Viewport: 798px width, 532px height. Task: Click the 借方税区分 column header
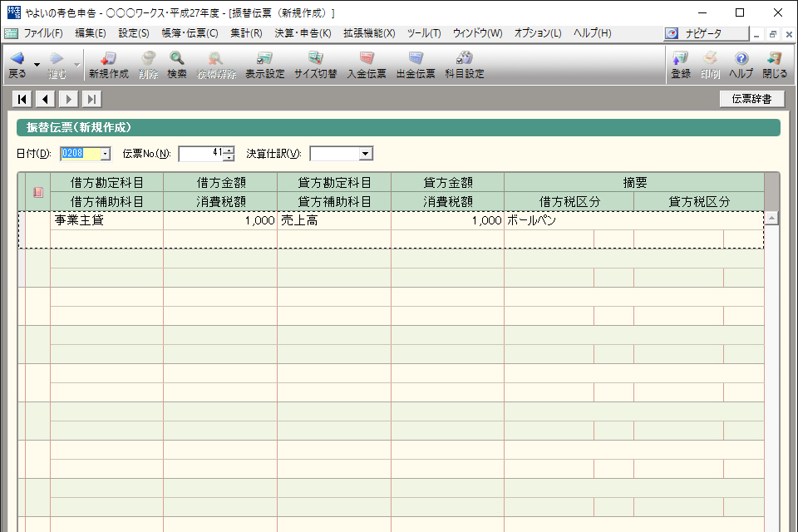click(x=569, y=202)
